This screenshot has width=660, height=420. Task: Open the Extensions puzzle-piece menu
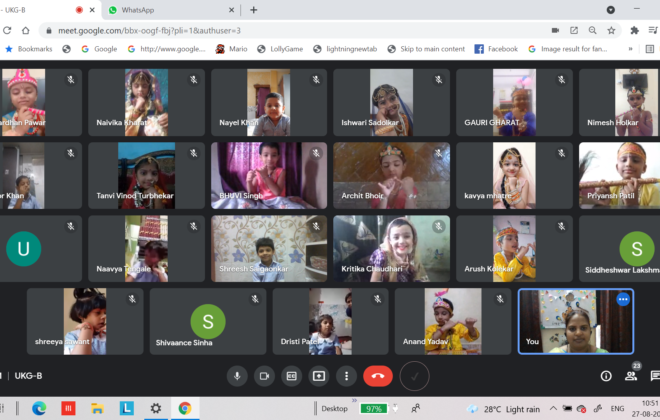point(634,30)
